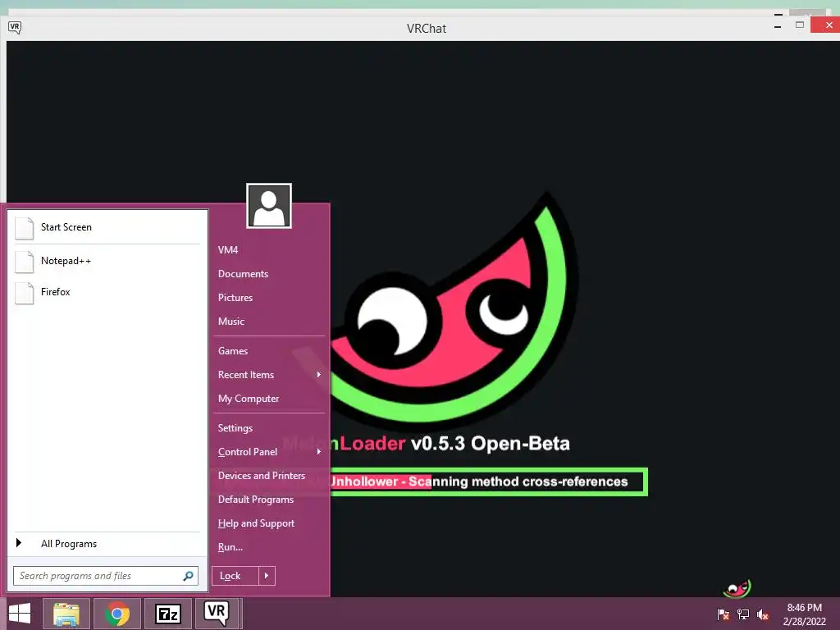Click the MelonLoader watermelon tray icon
The image size is (840, 630).
[x=737, y=588]
